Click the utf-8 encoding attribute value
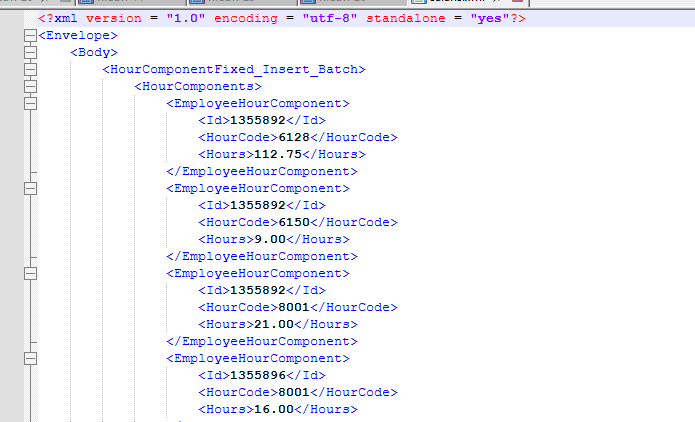The image size is (695, 422). pos(330,19)
